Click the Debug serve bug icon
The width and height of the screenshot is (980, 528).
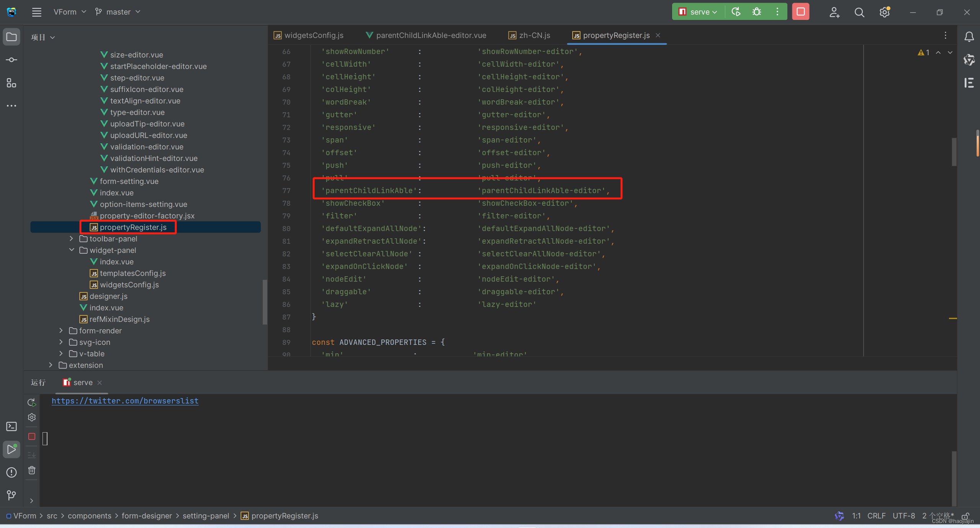(x=756, y=12)
